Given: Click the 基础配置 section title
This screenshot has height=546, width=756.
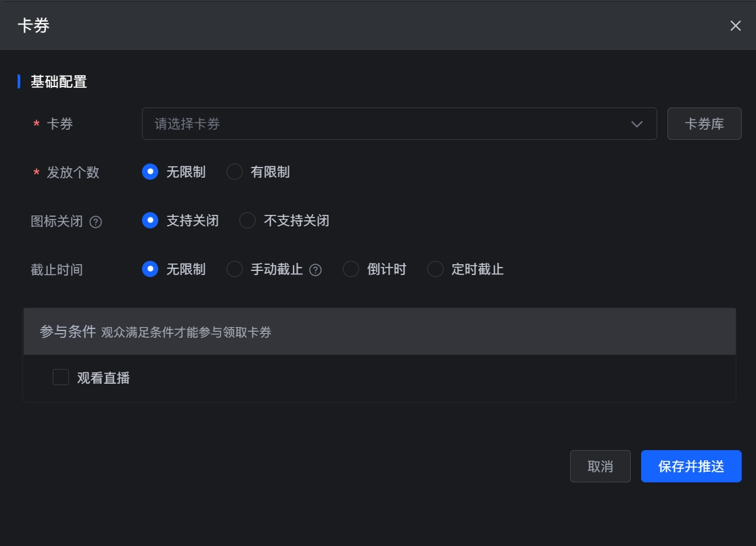Looking at the screenshot, I should [x=59, y=82].
